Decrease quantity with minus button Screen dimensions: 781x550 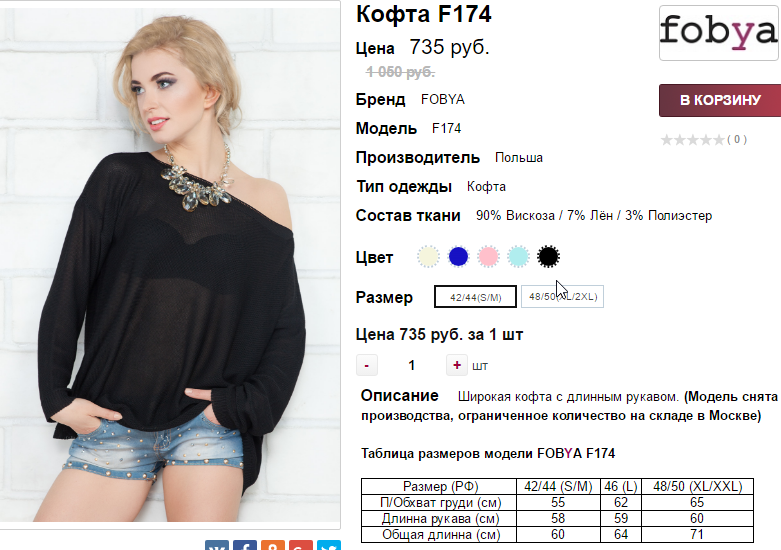pyautogui.click(x=367, y=365)
